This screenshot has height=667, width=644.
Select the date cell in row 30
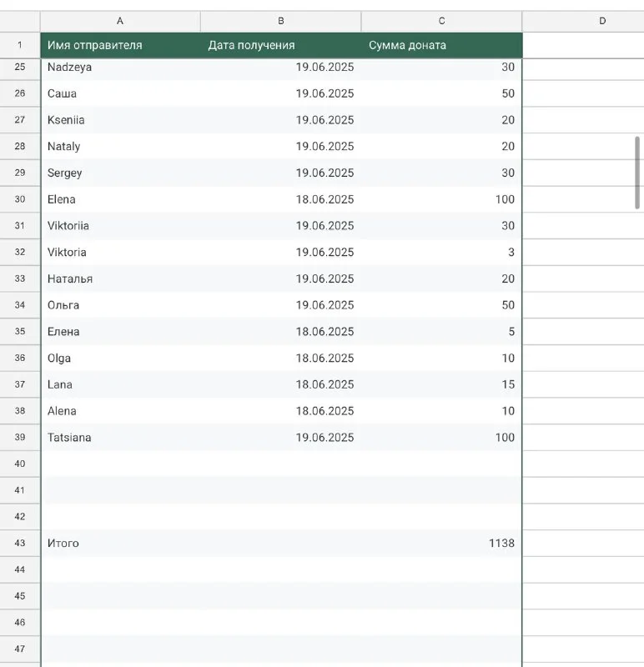[x=280, y=199]
